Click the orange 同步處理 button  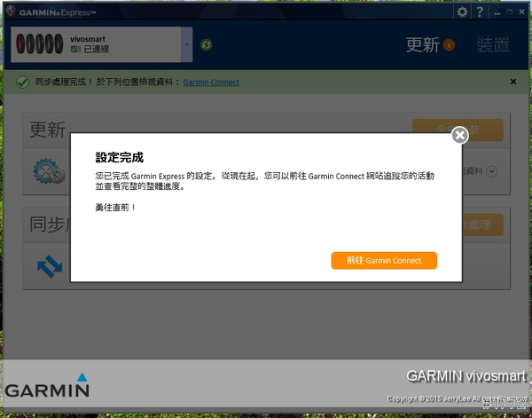482,225
